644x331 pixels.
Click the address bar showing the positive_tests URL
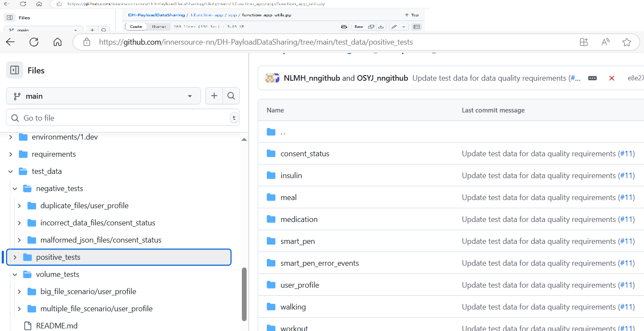[357, 42]
